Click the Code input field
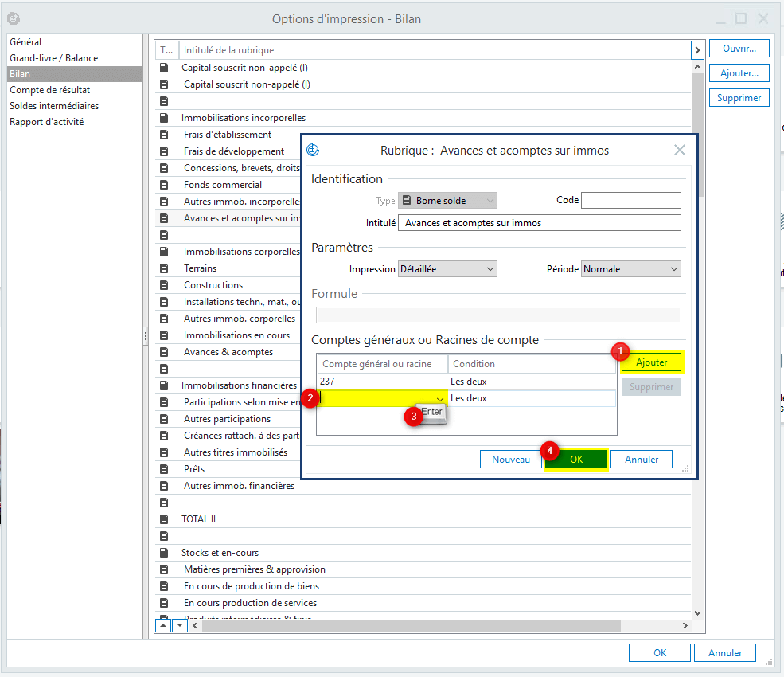 point(630,200)
